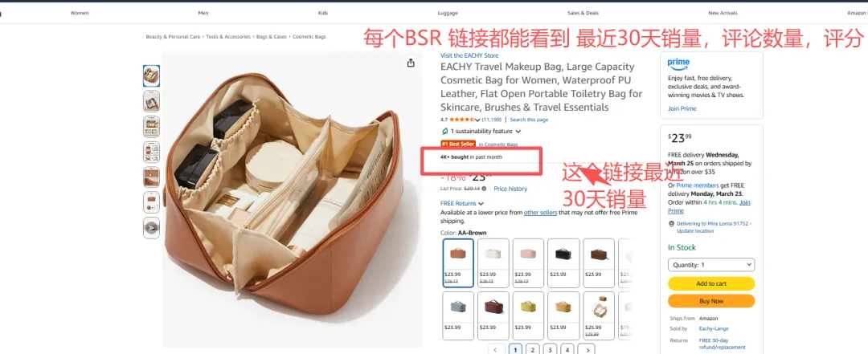
Task: Open the Sales & Deals menu
Action: point(583,13)
